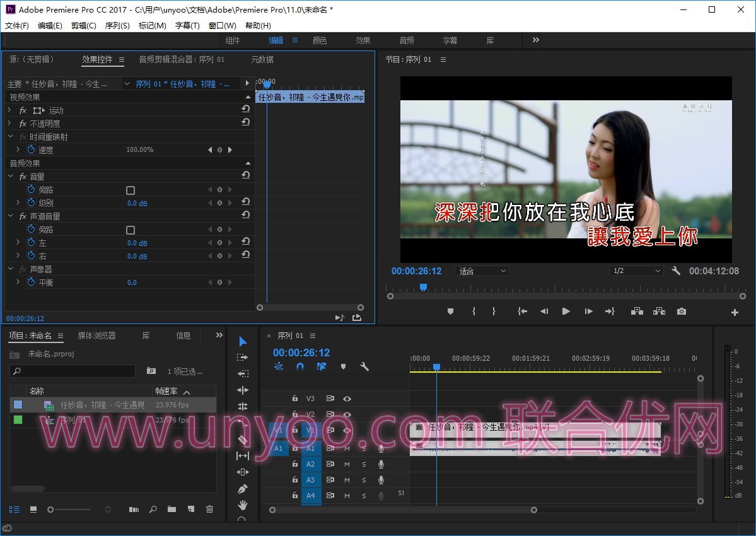Open the Audio Clip Mixer tab

click(182, 59)
